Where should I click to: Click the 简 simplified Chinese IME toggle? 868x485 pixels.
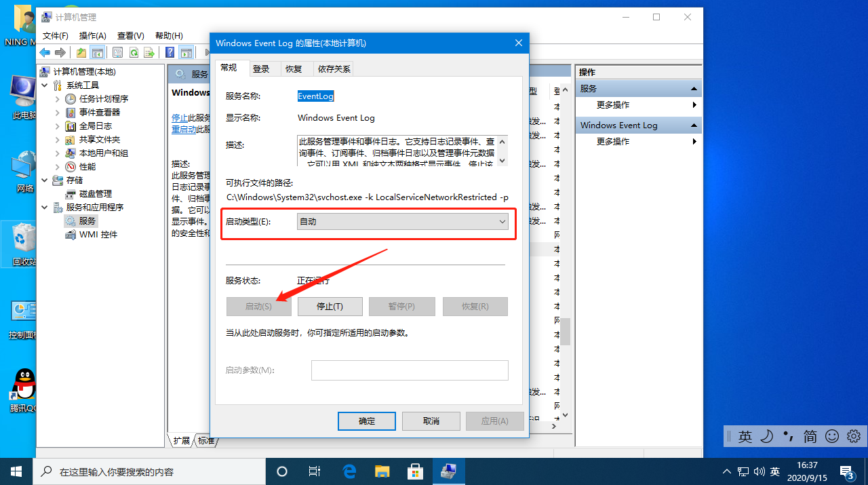pos(810,436)
